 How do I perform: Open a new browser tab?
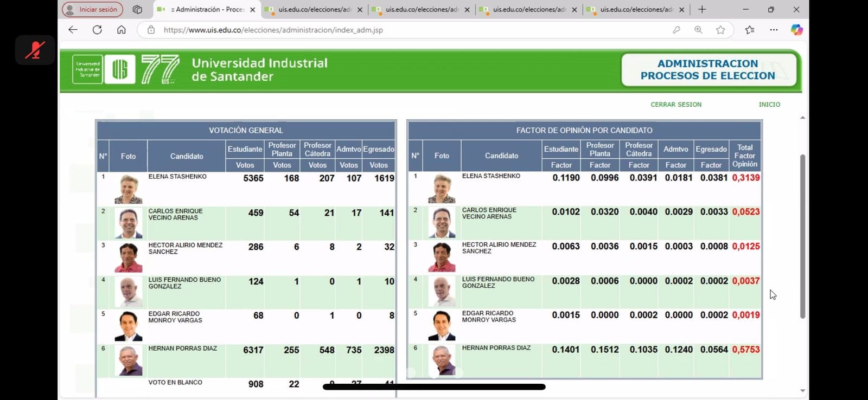702,9
